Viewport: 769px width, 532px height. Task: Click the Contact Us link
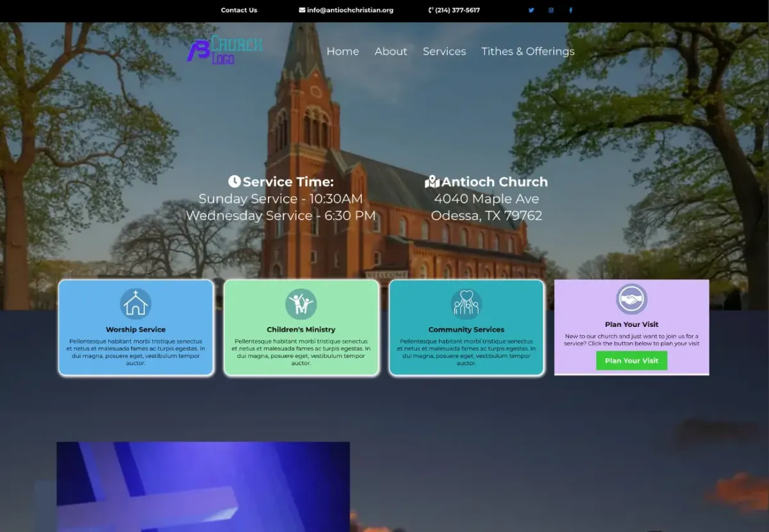pyautogui.click(x=239, y=10)
